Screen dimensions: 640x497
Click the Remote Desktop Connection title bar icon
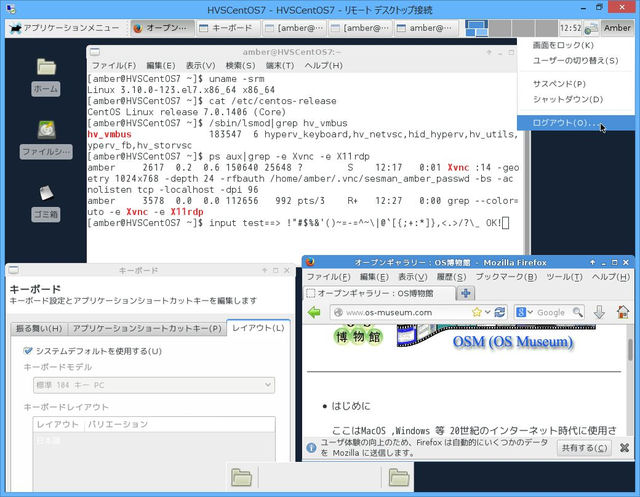click(x=11, y=9)
